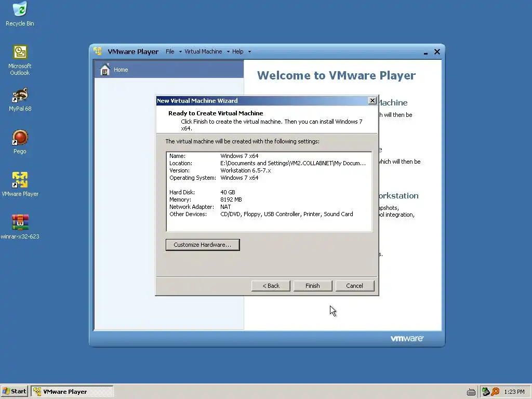Click the orange magnifier tray icon
This screenshot has width=532, height=399.
click(495, 392)
